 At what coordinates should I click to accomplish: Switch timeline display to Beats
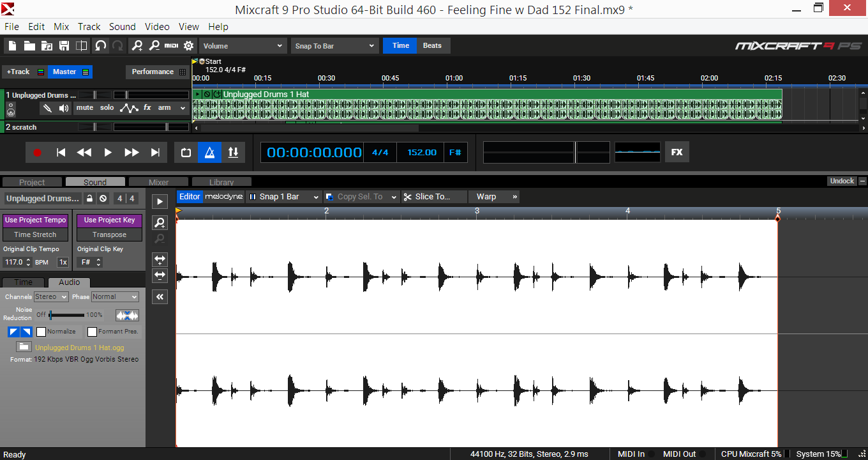click(x=432, y=45)
